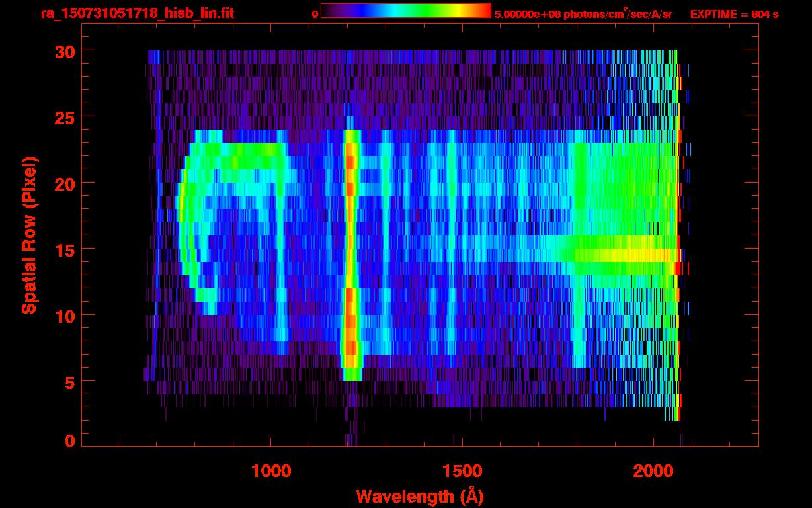Click the rainbow color bar legend

pyautogui.click(x=406, y=11)
